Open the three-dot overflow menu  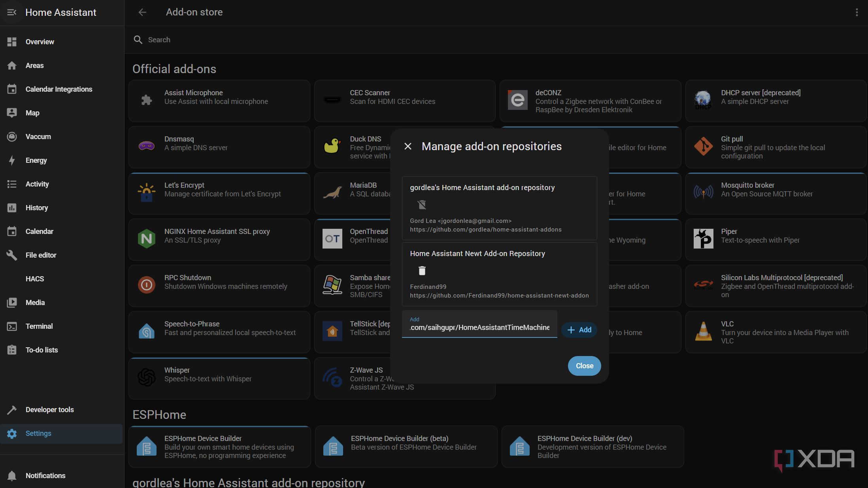(857, 12)
